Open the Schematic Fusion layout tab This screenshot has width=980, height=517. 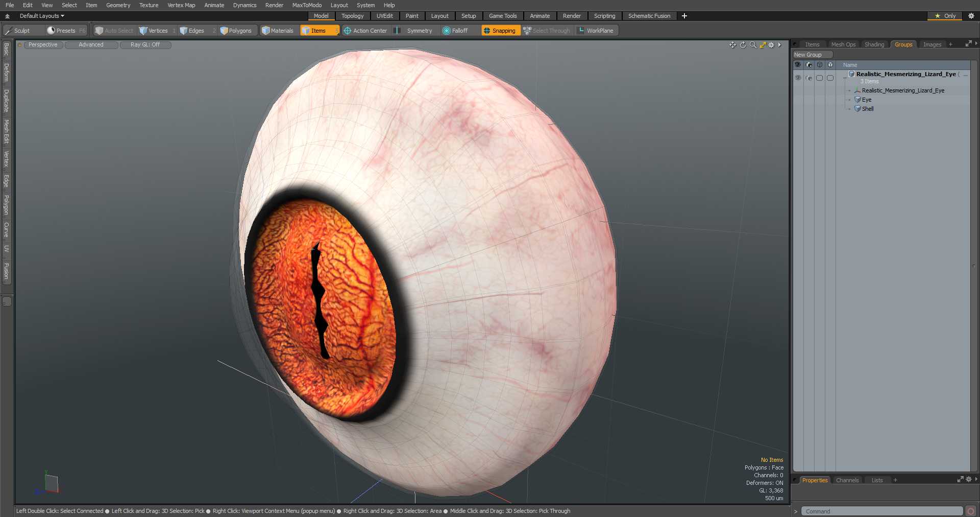pyautogui.click(x=649, y=16)
